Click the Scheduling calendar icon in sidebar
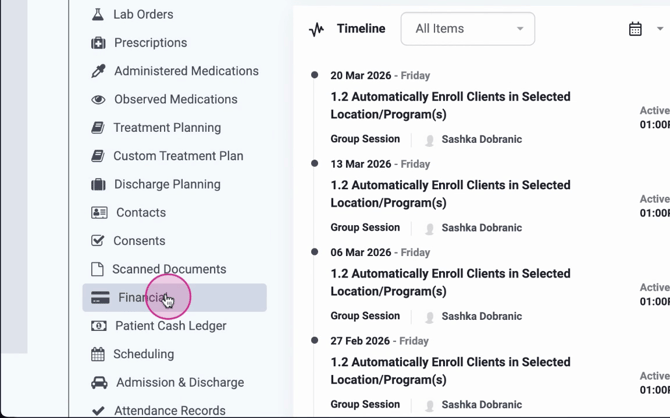 pyautogui.click(x=98, y=354)
